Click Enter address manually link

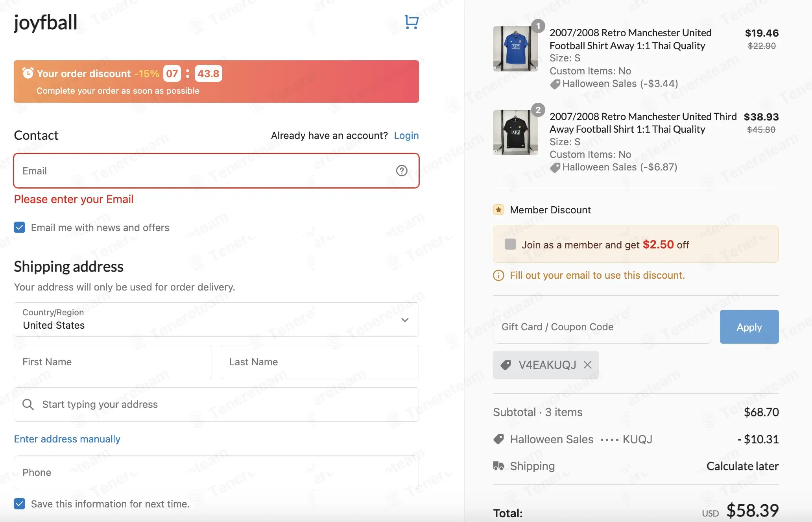coord(67,439)
